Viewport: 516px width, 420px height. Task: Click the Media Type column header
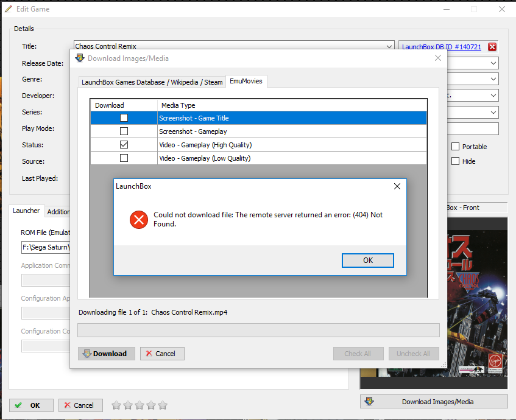(292, 105)
